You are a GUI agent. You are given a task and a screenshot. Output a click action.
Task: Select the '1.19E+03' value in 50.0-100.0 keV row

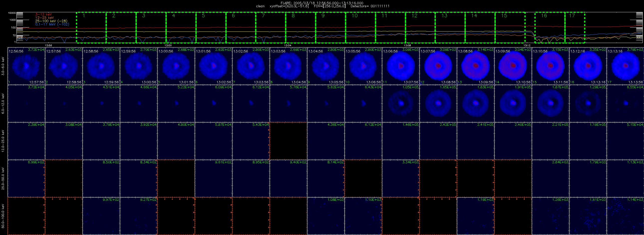485,200
